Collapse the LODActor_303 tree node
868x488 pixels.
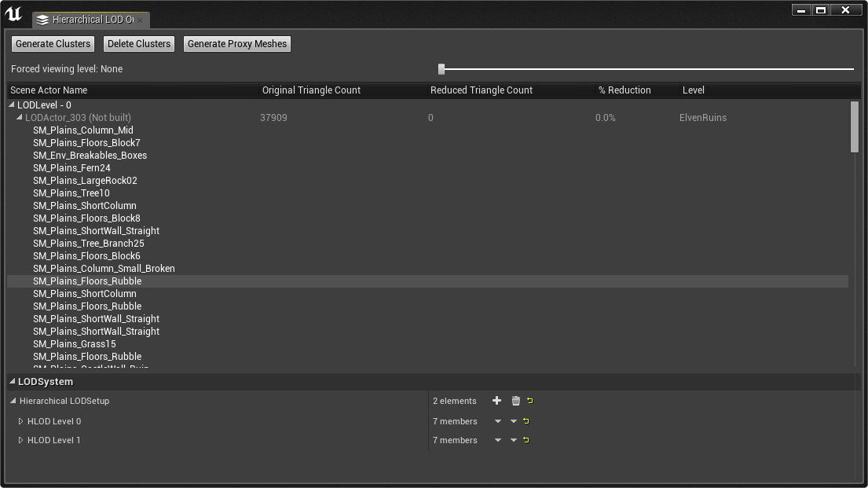[20, 117]
